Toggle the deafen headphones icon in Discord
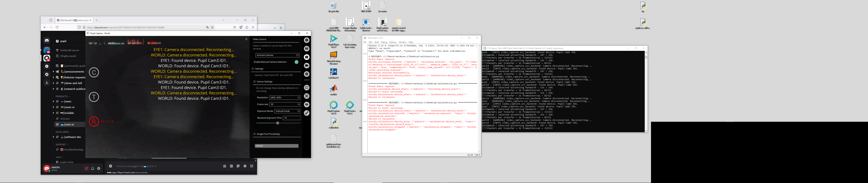This screenshot has width=868, height=183. 92,168
